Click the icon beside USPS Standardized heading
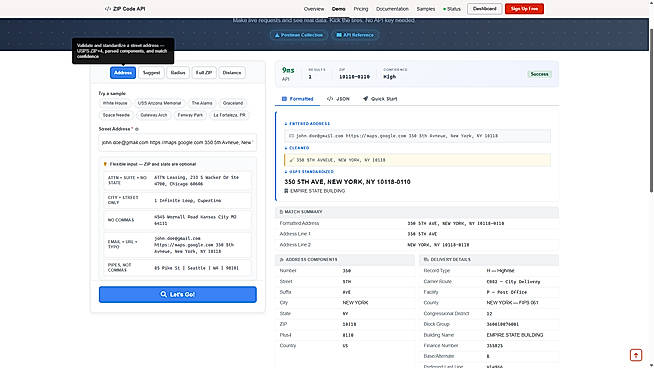Image resolution: width=654 pixels, height=368 pixels. [286, 172]
